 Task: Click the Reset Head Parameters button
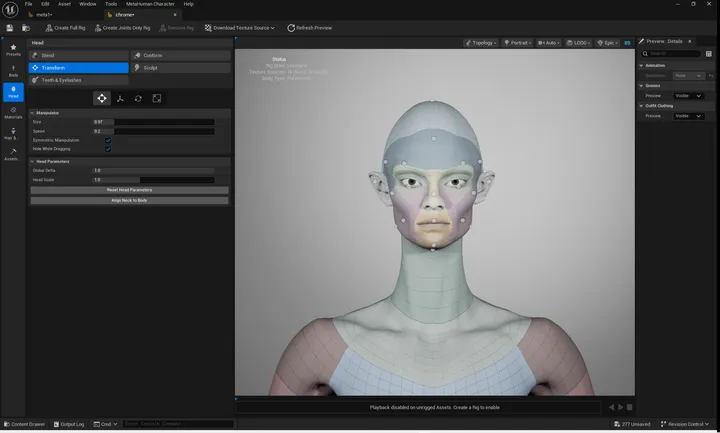point(129,190)
